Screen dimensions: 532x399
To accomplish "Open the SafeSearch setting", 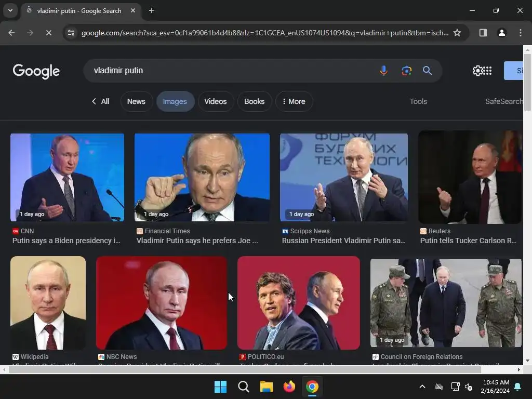I will [x=504, y=101].
